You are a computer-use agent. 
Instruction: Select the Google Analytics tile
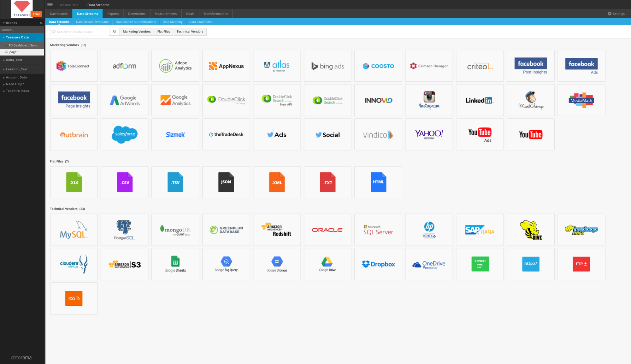point(175,100)
